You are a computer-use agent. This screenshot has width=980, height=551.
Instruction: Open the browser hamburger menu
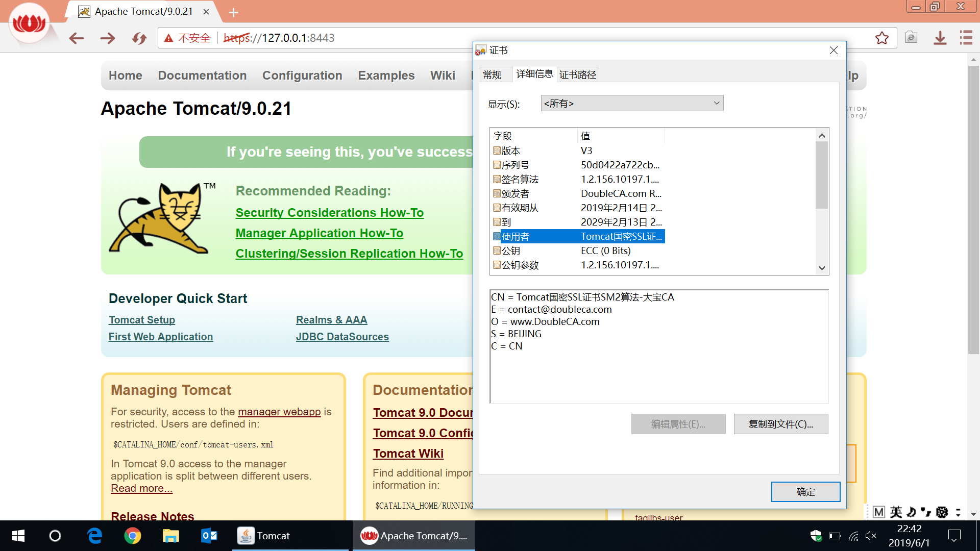coord(966,38)
